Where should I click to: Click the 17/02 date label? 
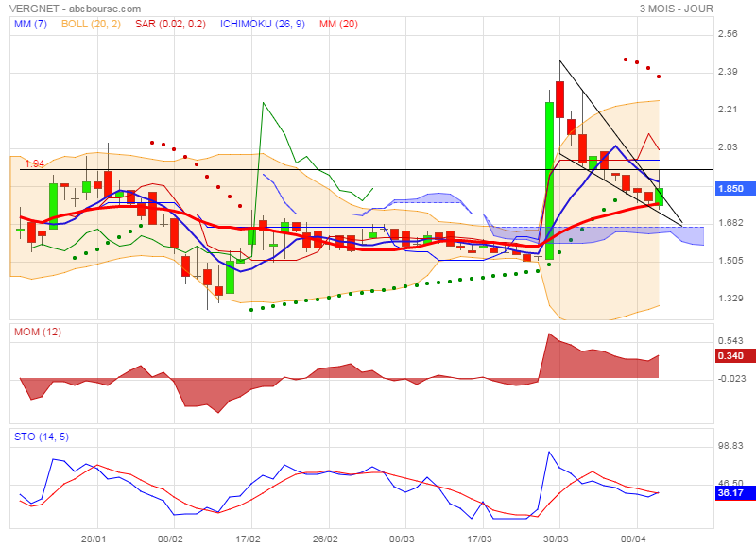tap(248, 539)
